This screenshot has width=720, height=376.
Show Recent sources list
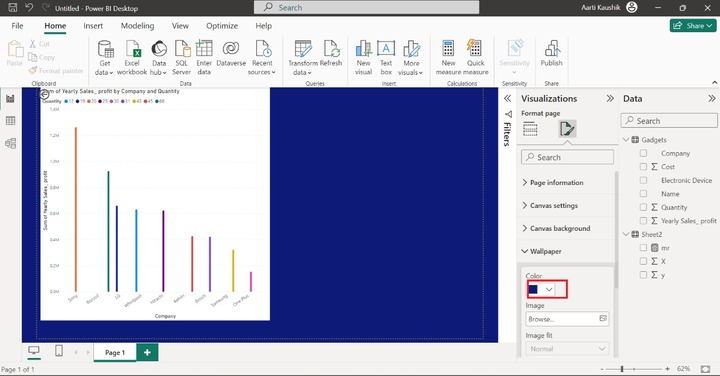coord(262,58)
